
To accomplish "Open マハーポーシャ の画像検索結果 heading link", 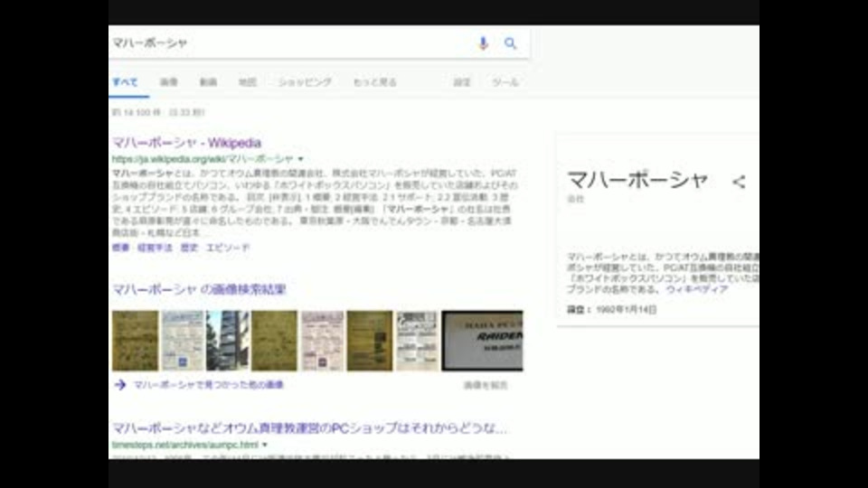I will 199,289.
